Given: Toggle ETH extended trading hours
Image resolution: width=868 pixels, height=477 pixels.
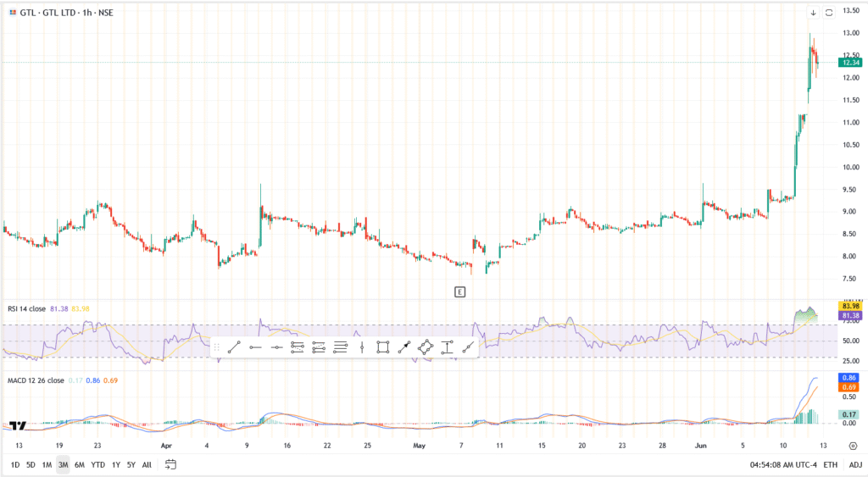Looking at the screenshot, I should click(x=831, y=464).
